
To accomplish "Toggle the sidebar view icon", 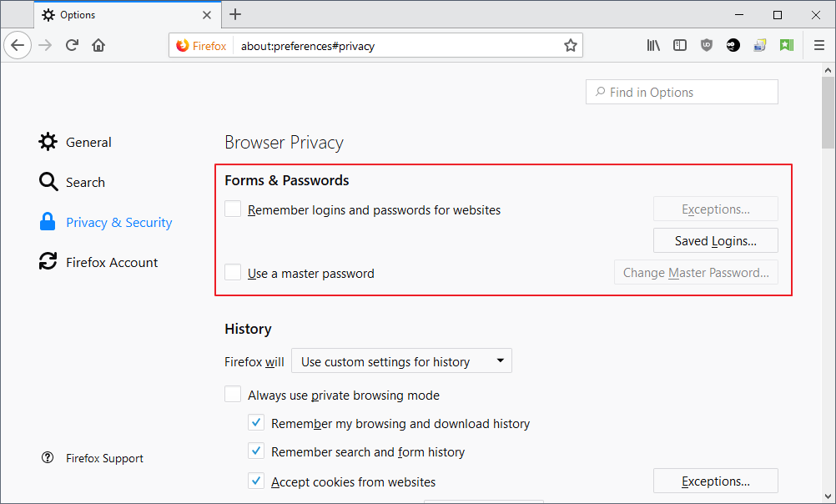I will 680,45.
